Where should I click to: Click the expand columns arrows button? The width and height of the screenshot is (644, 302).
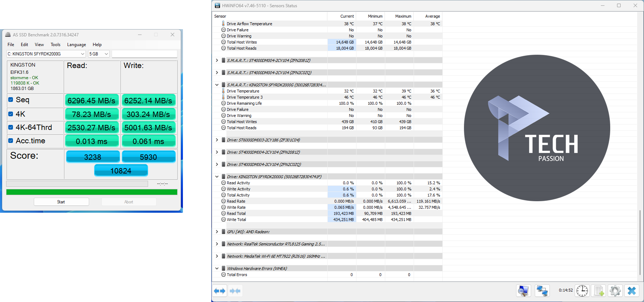click(x=220, y=291)
